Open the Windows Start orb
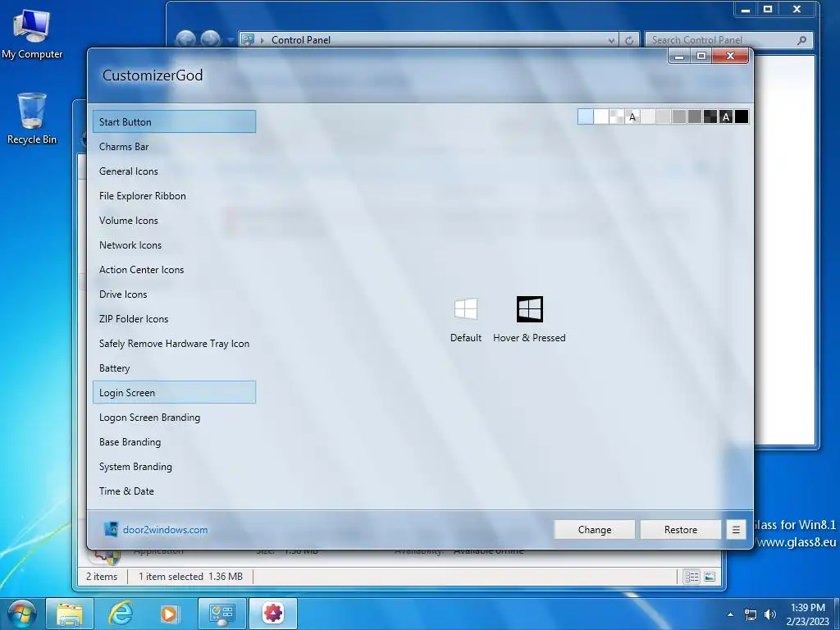The width and height of the screenshot is (840, 630). (21, 614)
